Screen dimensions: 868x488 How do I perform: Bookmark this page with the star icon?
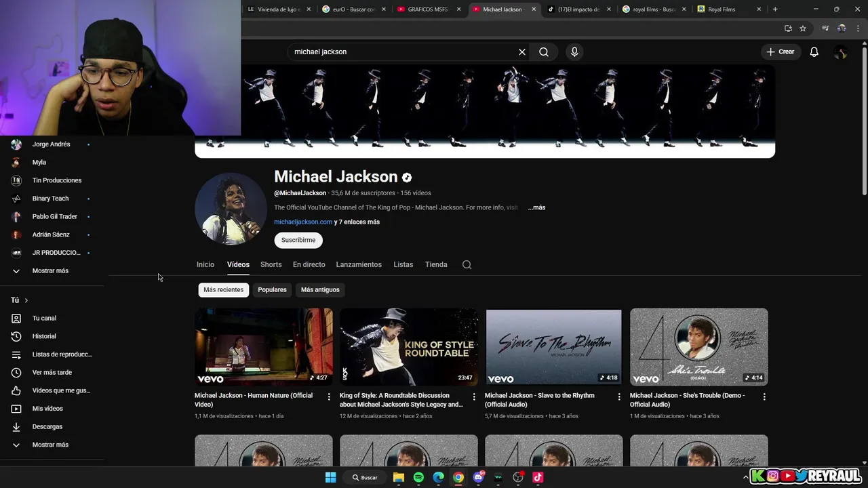pyautogui.click(x=803, y=28)
